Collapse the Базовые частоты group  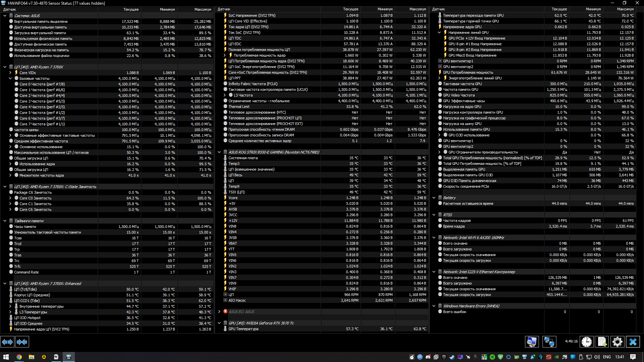point(10,78)
